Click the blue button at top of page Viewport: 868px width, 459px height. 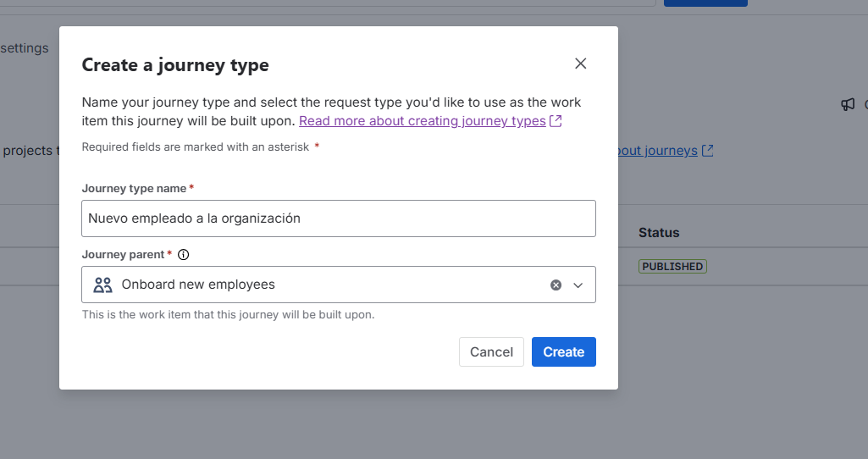tap(705, 3)
